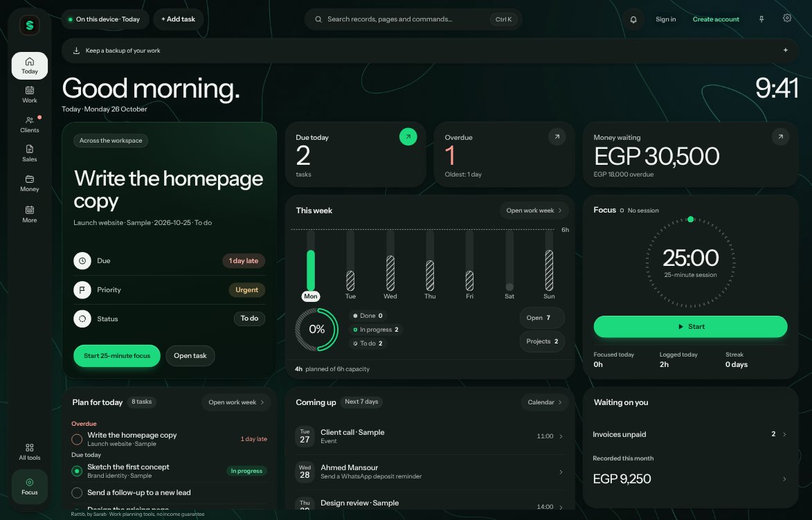This screenshot has height=520, width=812.
Task: Click the pin icon in the header
Action: pos(761,19)
